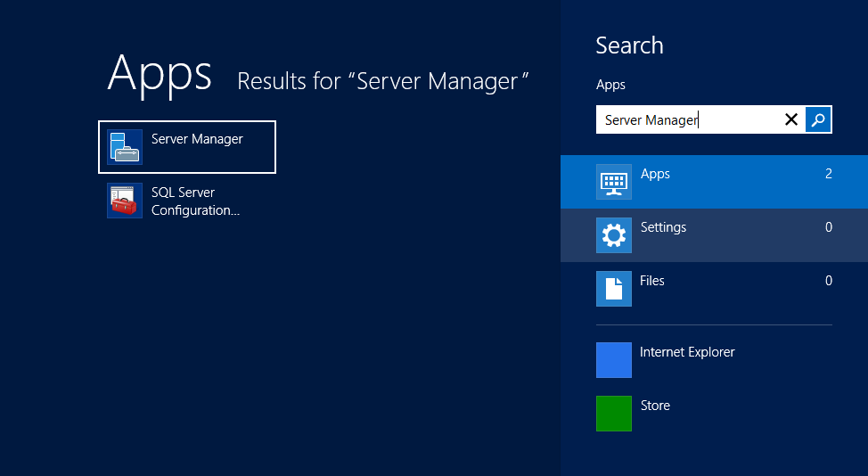Click the Results for "Server Manager" text
The width and height of the screenshot is (868, 476).
point(383,81)
